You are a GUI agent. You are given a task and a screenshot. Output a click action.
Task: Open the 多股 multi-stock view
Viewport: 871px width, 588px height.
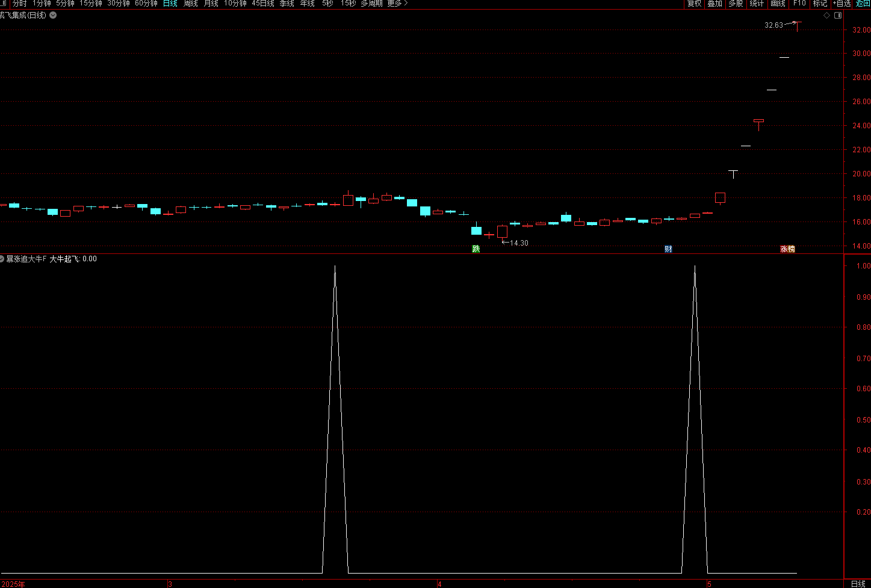coord(736,4)
